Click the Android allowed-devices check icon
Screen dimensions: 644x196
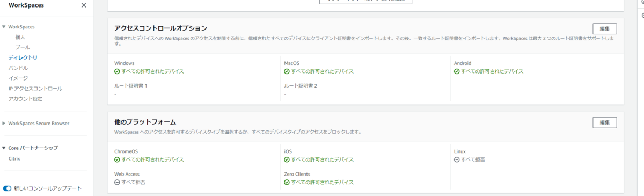click(x=457, y=71)
